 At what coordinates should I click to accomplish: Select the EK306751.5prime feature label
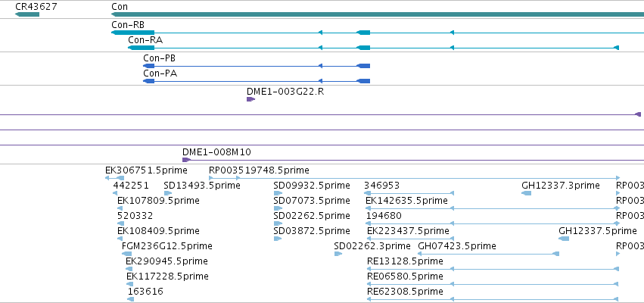pos(146,170)
